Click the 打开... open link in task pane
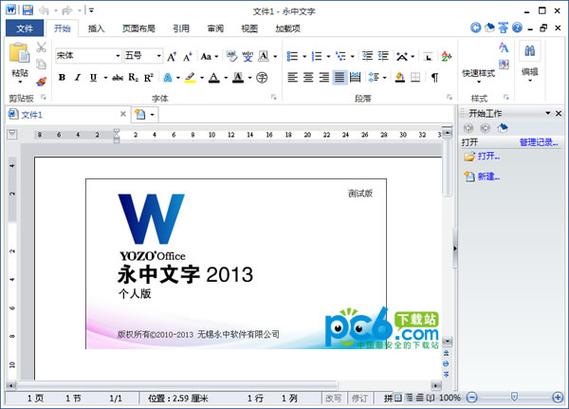The height and width of the screenshot is (409, 569). [488, 156]
